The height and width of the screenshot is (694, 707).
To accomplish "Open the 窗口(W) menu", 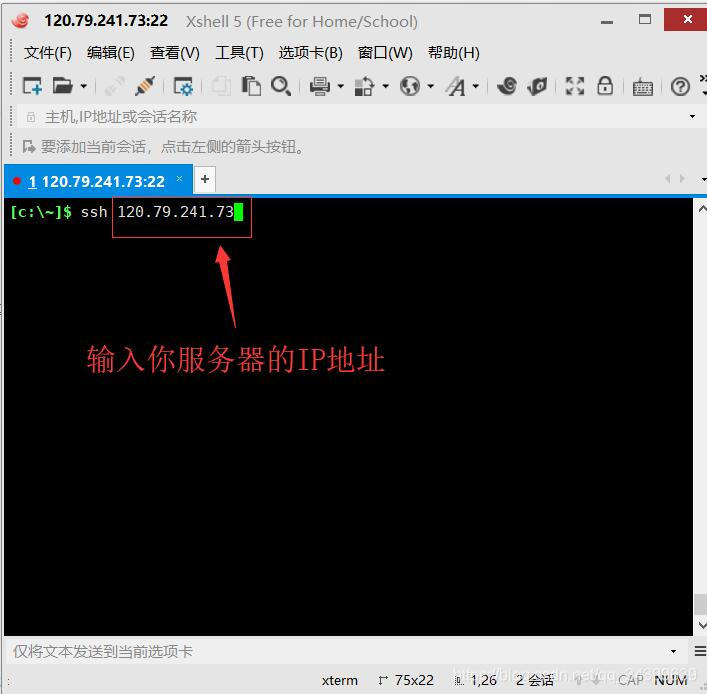I will pyautogui.click(x=385, y=53).
